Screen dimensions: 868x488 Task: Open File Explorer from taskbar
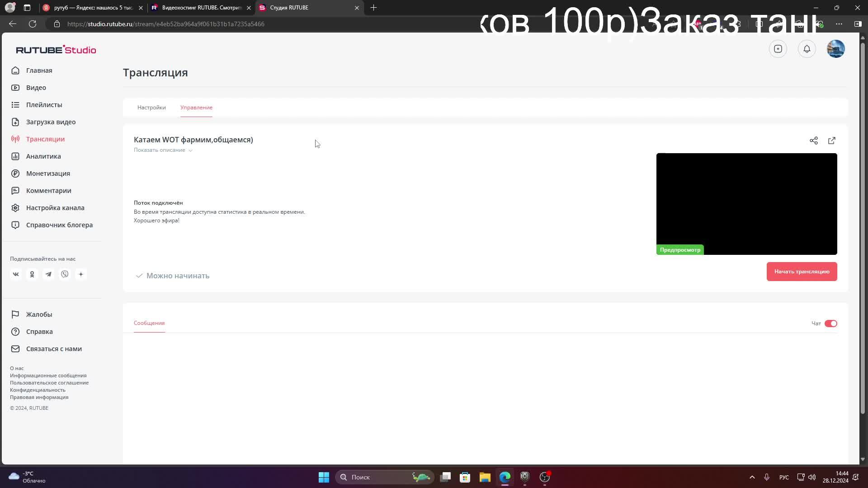[x=485, y=477]
